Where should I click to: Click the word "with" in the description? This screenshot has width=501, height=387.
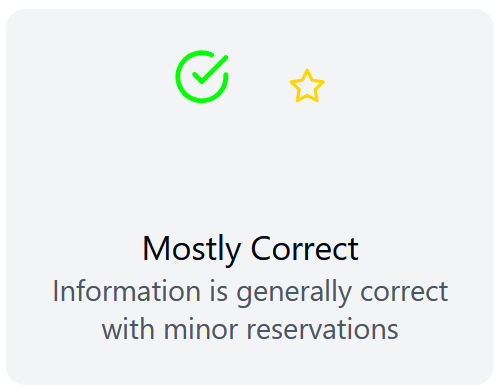pos(128,329)
